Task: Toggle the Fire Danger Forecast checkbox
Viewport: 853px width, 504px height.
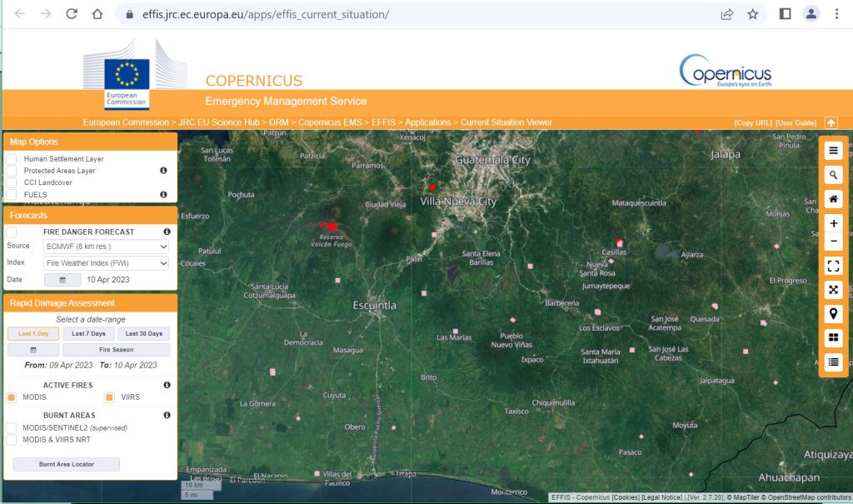Action: point(12,232)
